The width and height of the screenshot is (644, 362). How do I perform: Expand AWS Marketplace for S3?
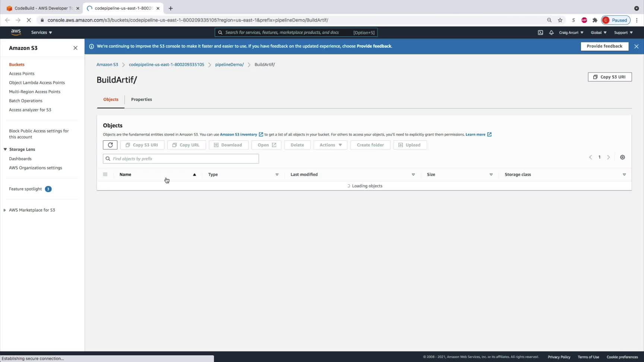[4, 210]
